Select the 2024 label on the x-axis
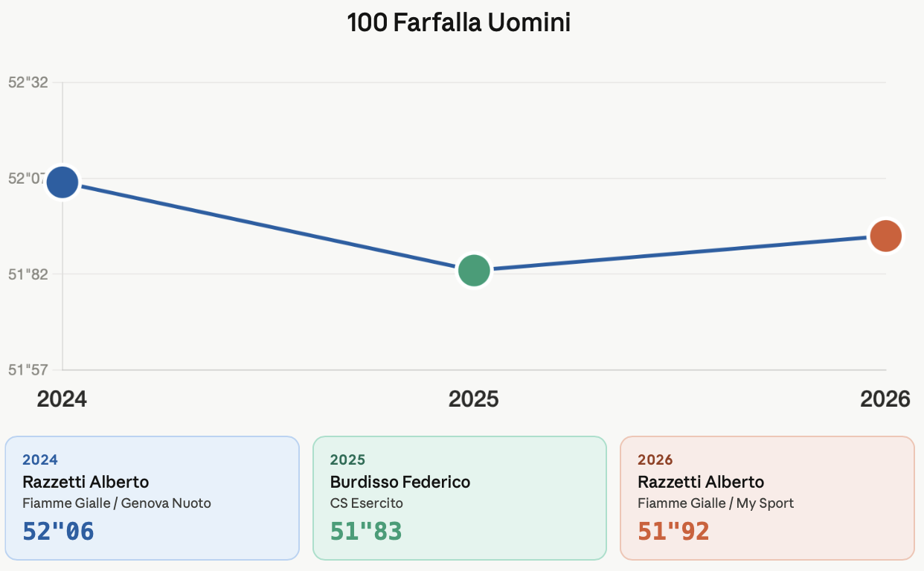This screenshot has width=924, height=571. (62, 399)
